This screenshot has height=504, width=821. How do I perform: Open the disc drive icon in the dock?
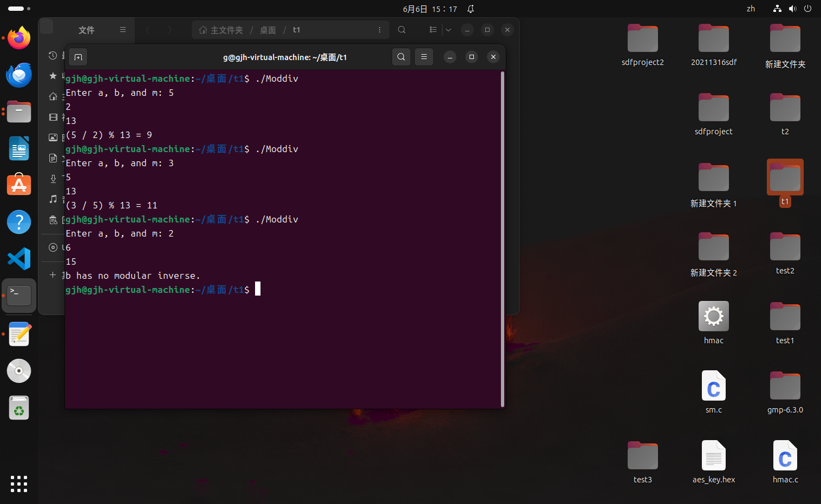(19, 371)
